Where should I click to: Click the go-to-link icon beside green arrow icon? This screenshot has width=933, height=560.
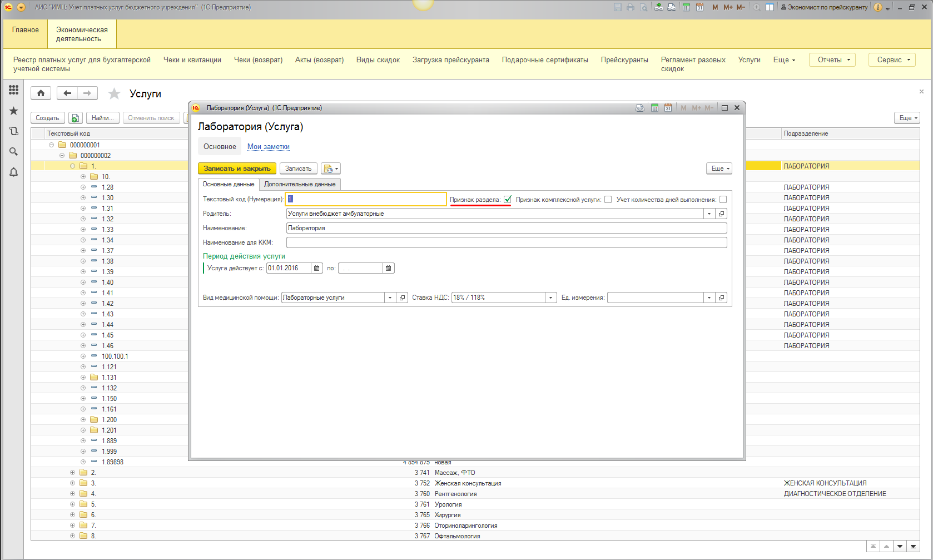click(672, 7)
